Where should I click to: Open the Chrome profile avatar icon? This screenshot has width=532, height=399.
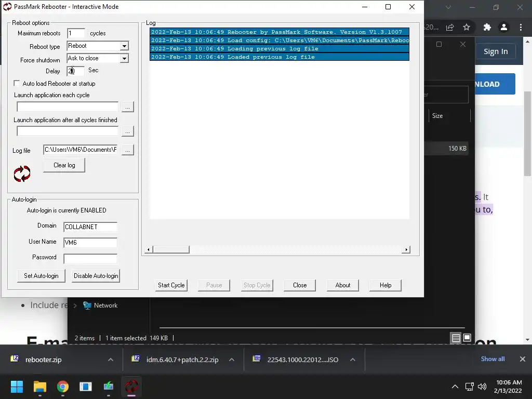click(x=504, y=27)
